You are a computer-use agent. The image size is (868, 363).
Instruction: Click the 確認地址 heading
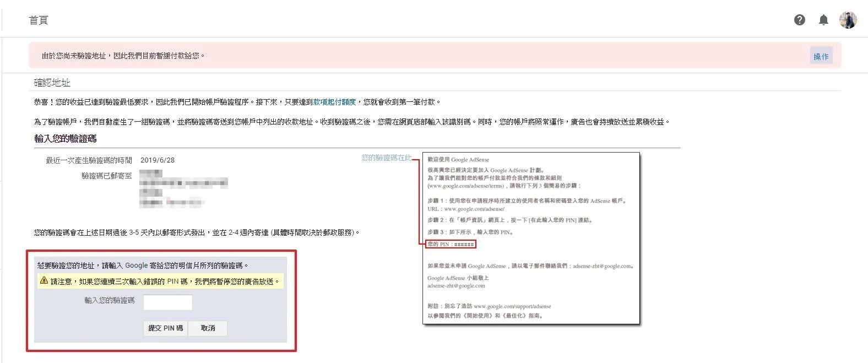[x=52, y=83]
